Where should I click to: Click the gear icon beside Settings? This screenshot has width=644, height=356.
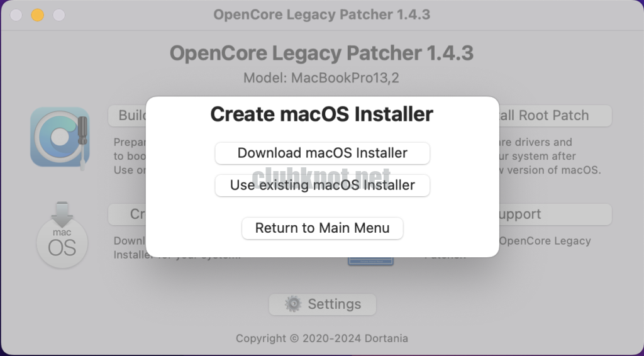293,304
